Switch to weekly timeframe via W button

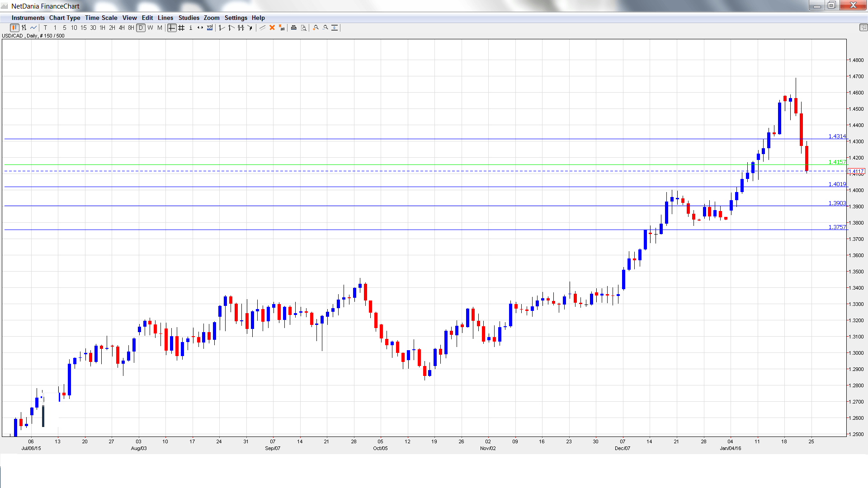[x=150, y=28]
